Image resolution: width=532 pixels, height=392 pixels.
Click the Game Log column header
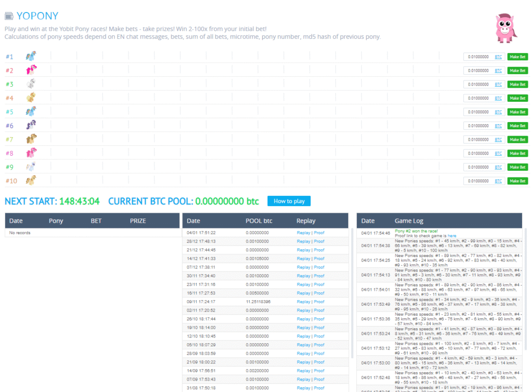(409, 221)
